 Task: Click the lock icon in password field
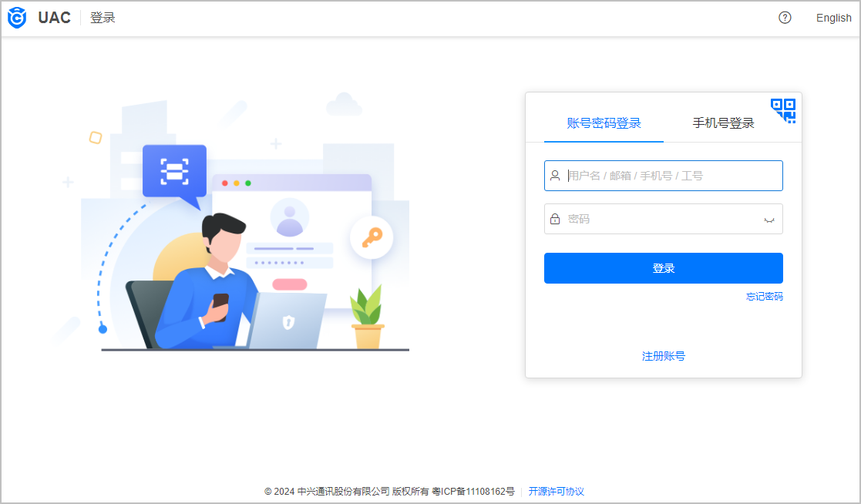pos(555,219)
